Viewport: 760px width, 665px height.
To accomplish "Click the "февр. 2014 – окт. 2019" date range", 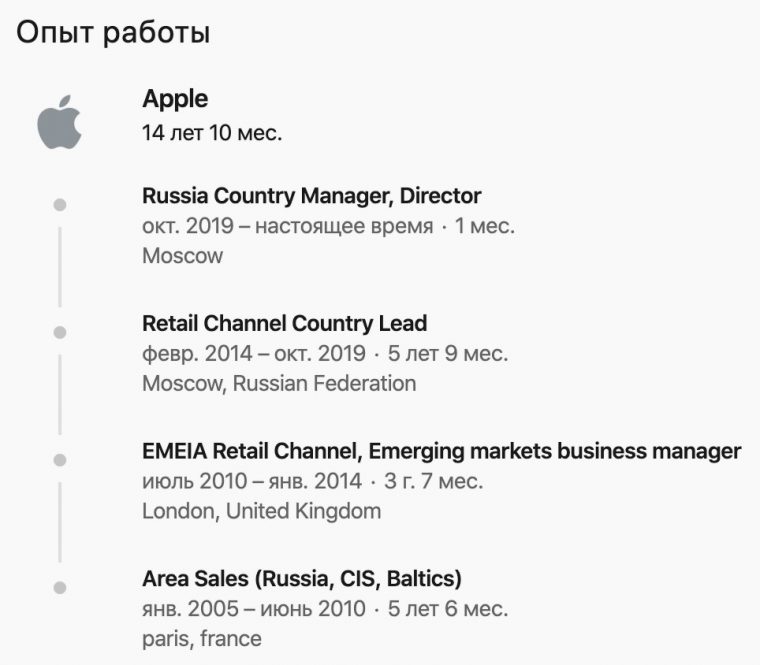I will coord(253,354).
